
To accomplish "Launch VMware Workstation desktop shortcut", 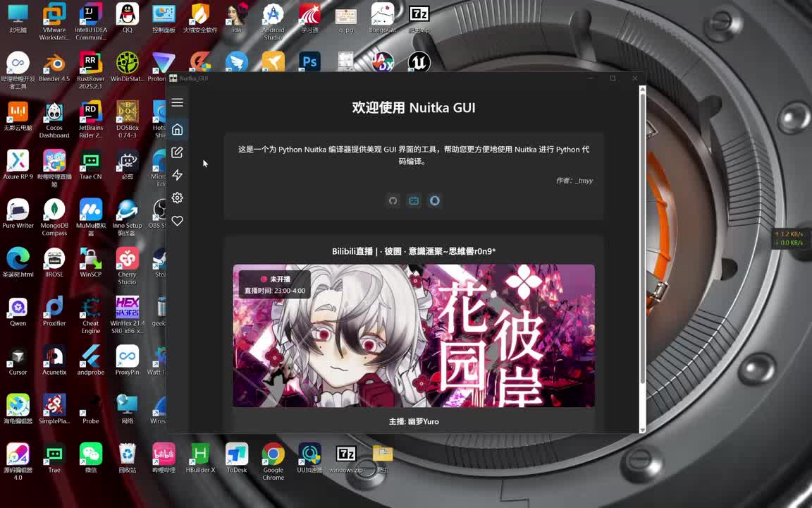I will (x=54, y=21).
